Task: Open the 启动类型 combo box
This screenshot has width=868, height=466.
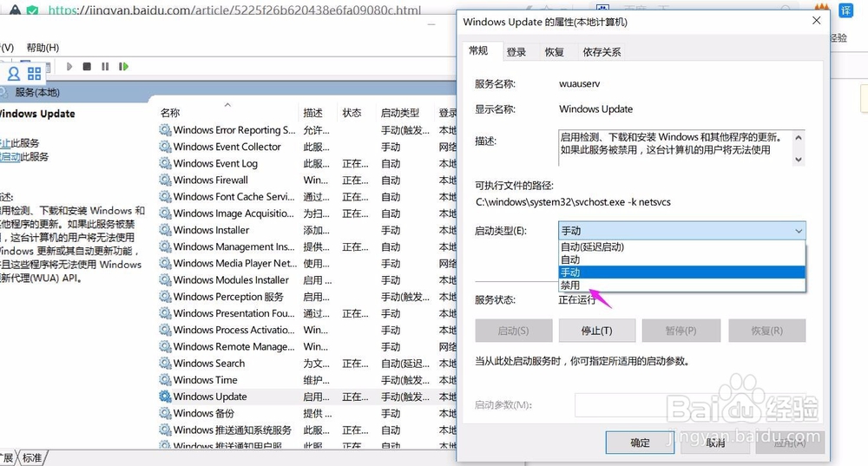Action: tap(681, 231)
